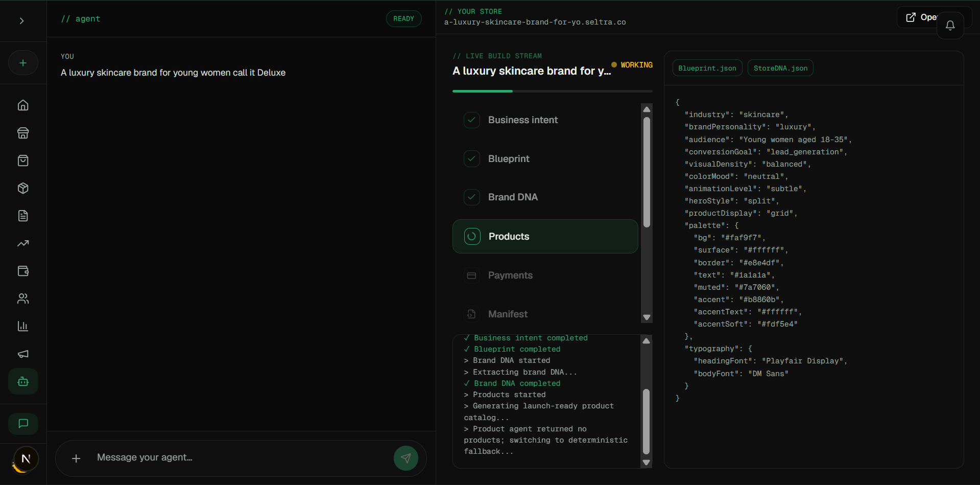Send message with the paper plane button

click(x=406, y=458)
